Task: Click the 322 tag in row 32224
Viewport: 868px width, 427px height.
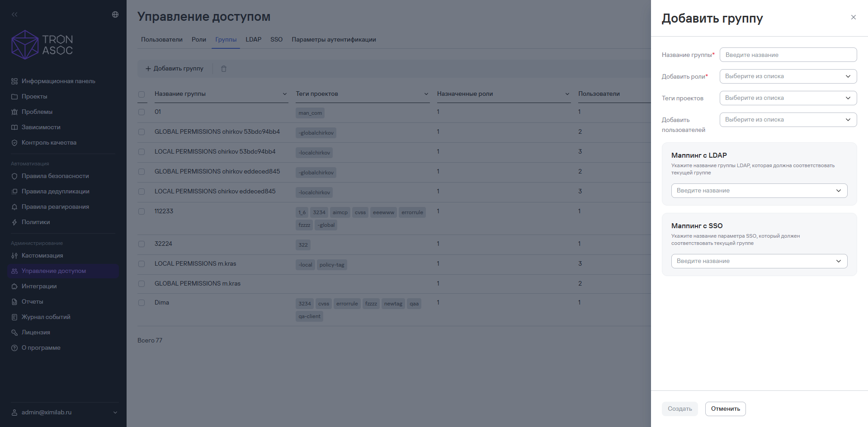Action: tap(303, 245)
